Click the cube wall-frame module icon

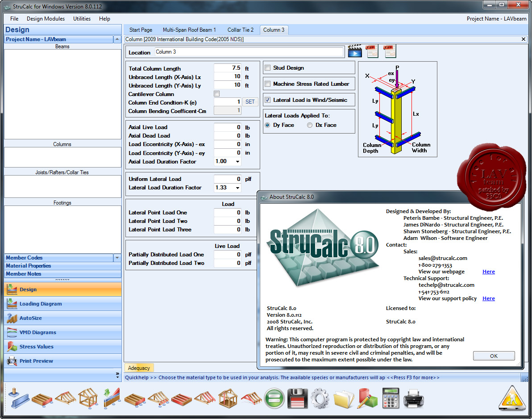tap(228, 398)
